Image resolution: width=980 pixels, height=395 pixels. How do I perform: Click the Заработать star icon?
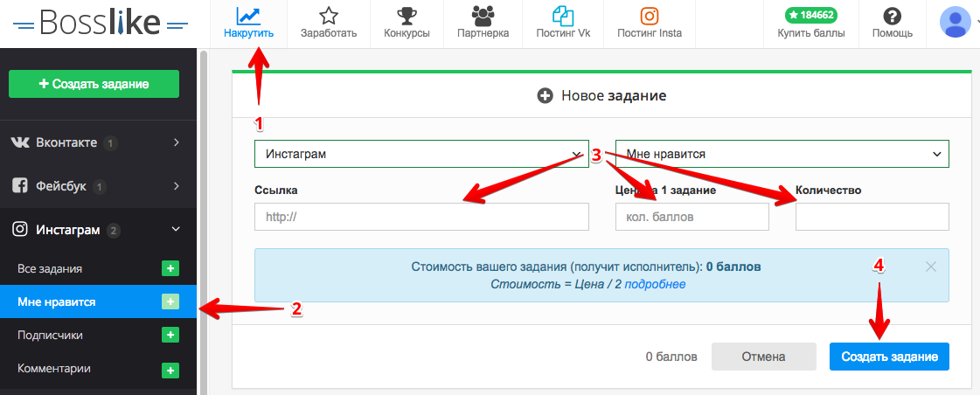328,16
